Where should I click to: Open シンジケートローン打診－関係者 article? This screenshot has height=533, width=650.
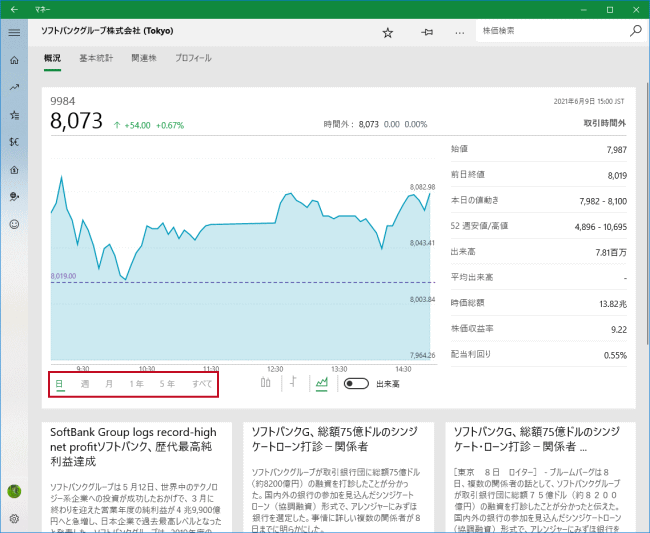pyautogui.click(x=338, y=477)
